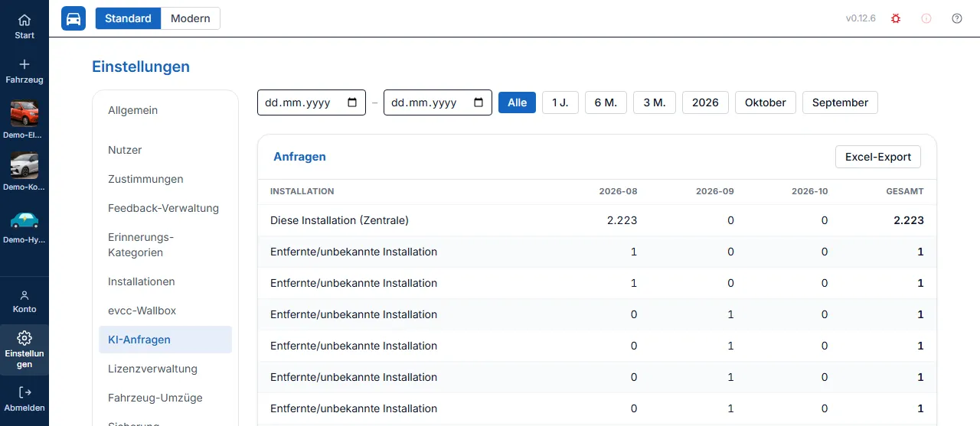This screenshot has width=980, height=426.
Task: Click the 'Diese Installation (Zentrale)' row label
Action: click(x=339, y=220)
